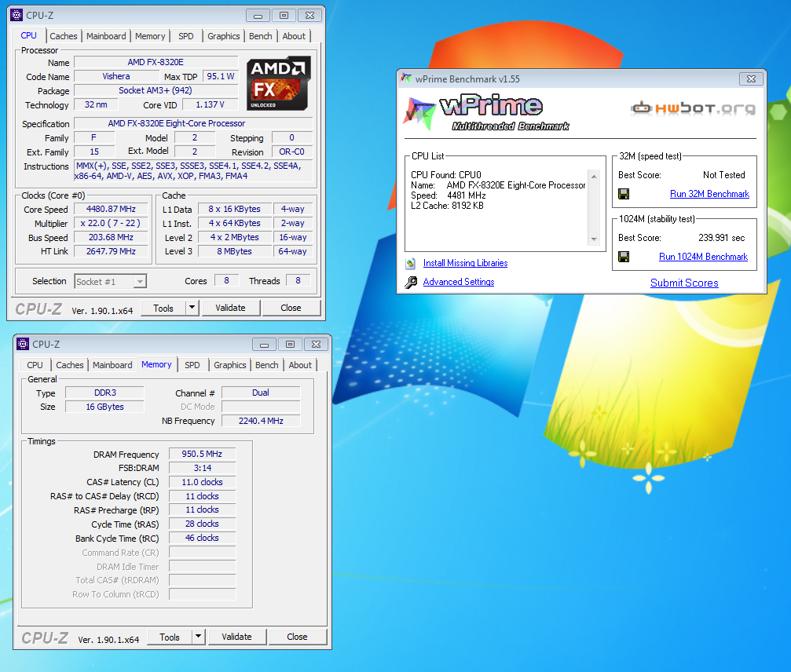791x672 pixels.
Task: Close the top CPU-Z window via X
Action: pyautogui.click(x=310, y=16)
